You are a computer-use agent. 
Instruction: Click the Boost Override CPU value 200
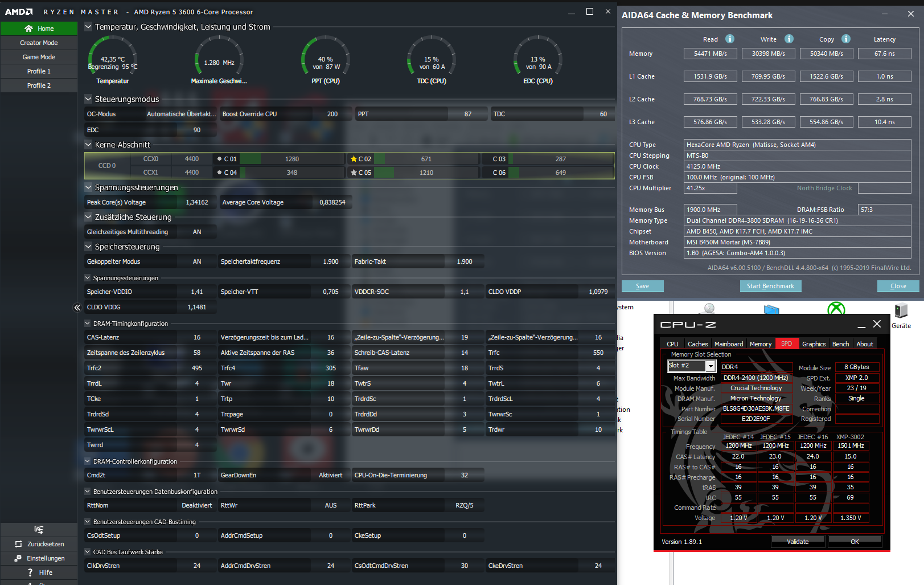(332, 114)
